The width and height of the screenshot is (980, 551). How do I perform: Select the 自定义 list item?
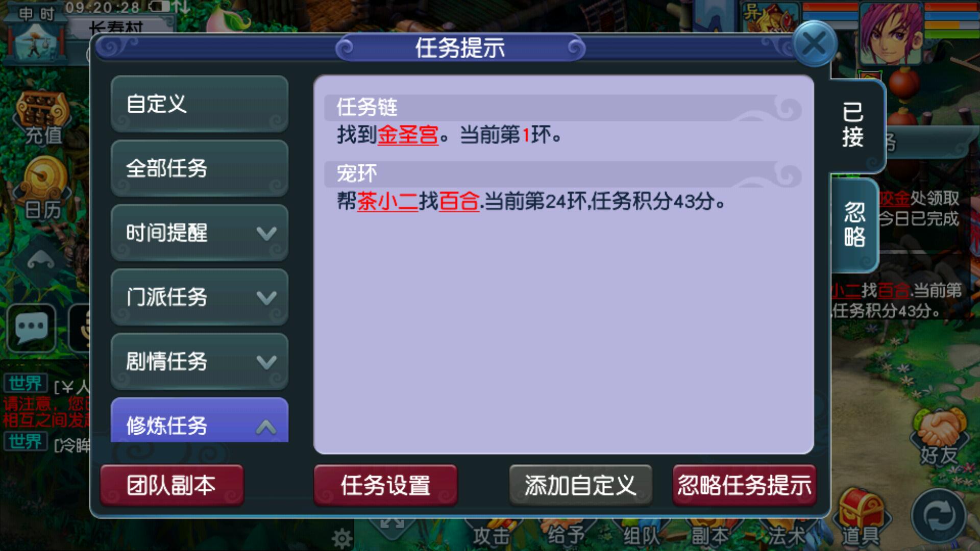point(200,104)
